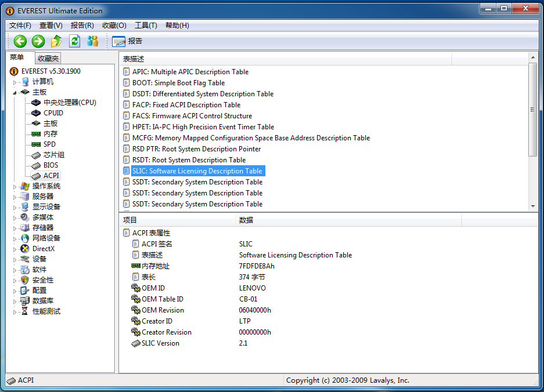The image size is (544, 392).
Task: Expand the 网络设备 tree node arrow
Action: (15, 239)
